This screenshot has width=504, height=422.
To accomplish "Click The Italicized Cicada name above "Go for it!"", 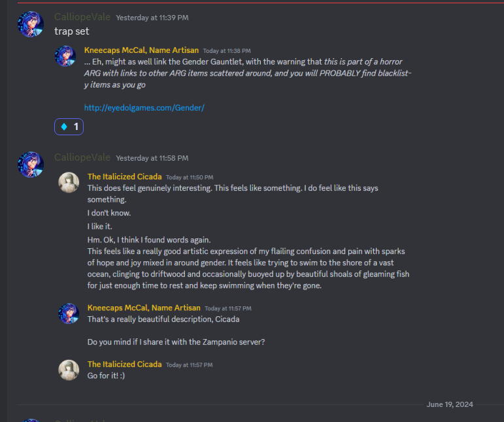I will pos(124,364).
